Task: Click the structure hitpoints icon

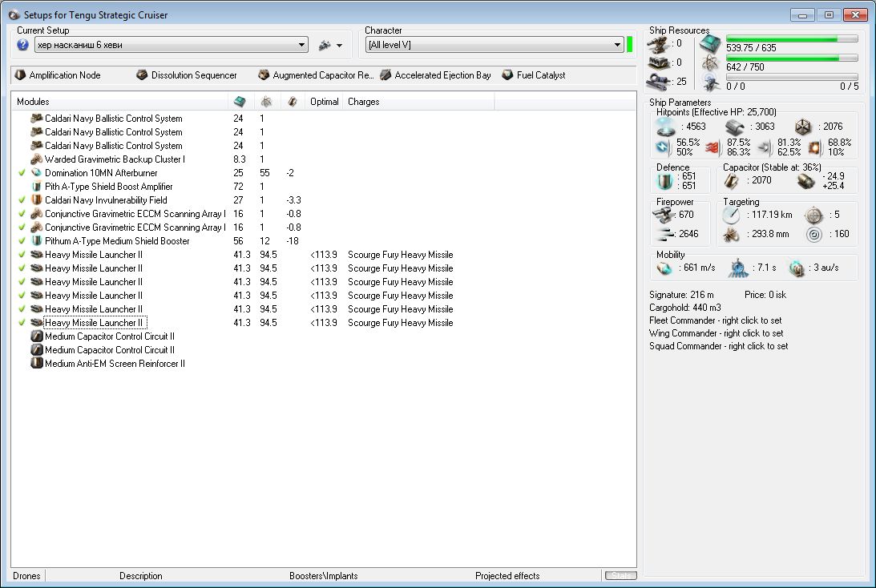Action: coord(803,127)
